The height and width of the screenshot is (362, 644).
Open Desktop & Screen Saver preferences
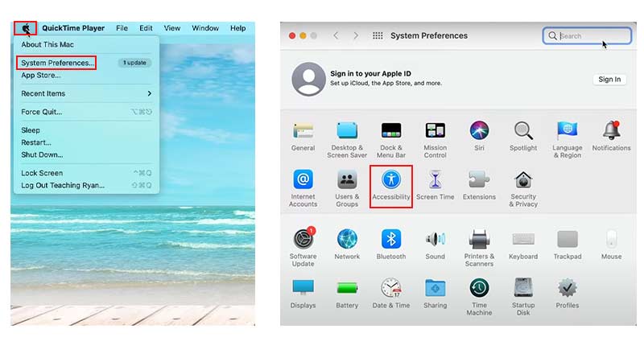347,140
